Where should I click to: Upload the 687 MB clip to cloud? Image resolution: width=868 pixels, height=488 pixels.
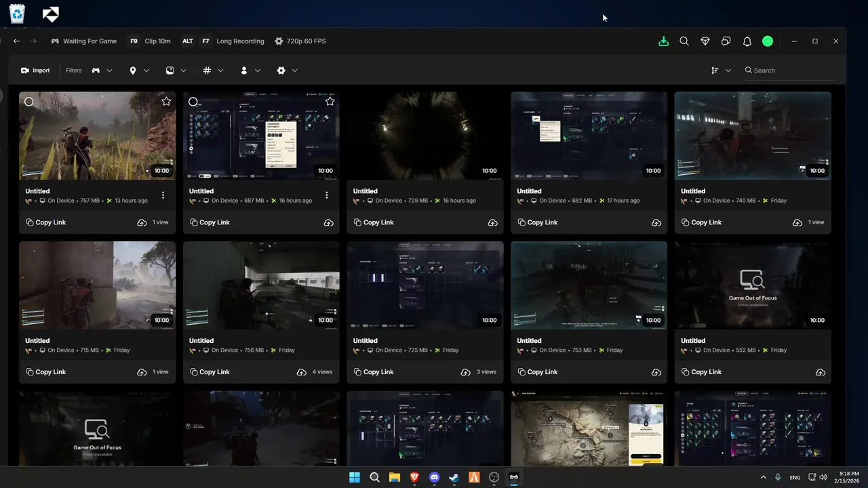328,222
